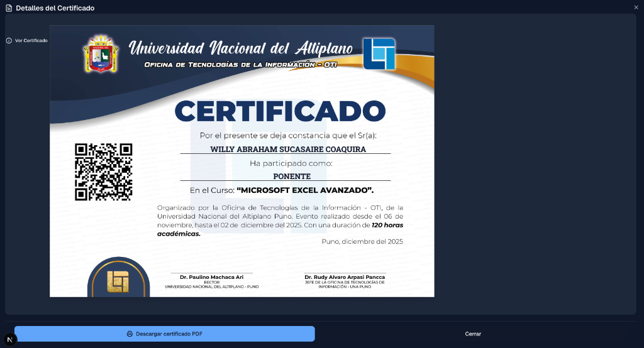Click the word PONENTE

(x=292, y=177)
